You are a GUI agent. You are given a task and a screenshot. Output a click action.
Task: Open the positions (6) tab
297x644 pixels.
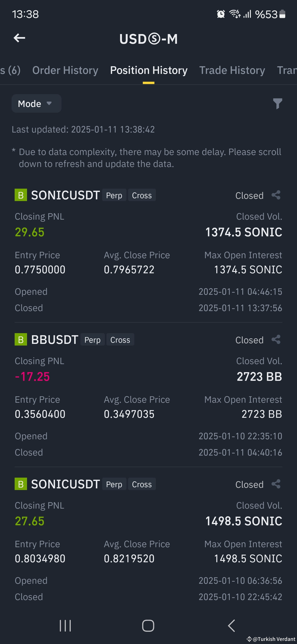tap(10, 70)
